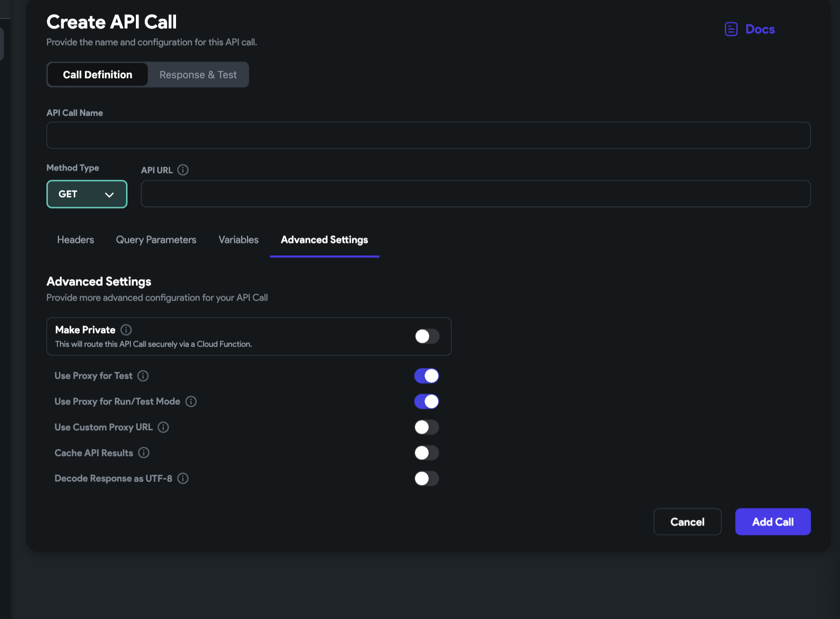Click info icon beside Make Private
Viewport: 840px width, 619px height.
point(126,330)
